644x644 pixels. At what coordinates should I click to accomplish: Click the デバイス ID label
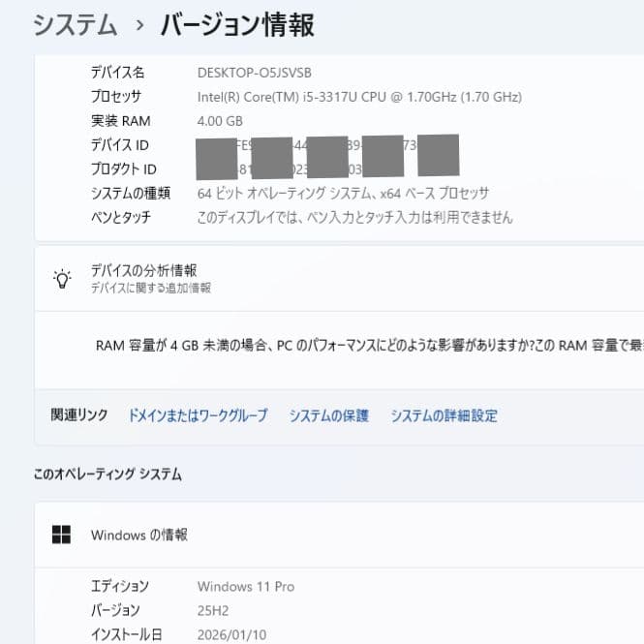point(119,145)
